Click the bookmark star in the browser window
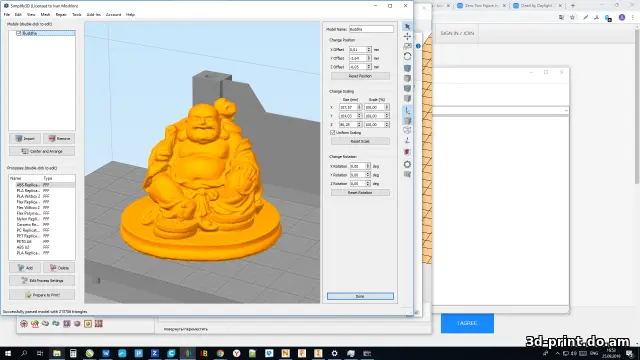This screenshot has height=360, width=640. 572,18
